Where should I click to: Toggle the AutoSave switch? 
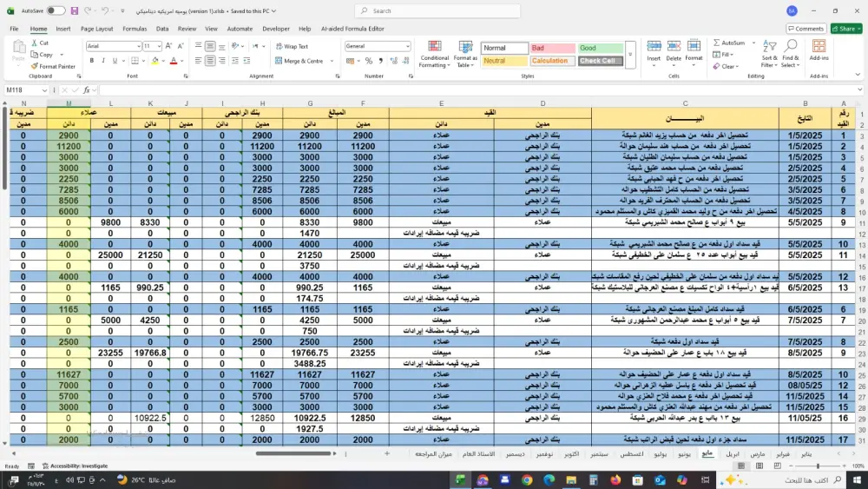point(56,10)
